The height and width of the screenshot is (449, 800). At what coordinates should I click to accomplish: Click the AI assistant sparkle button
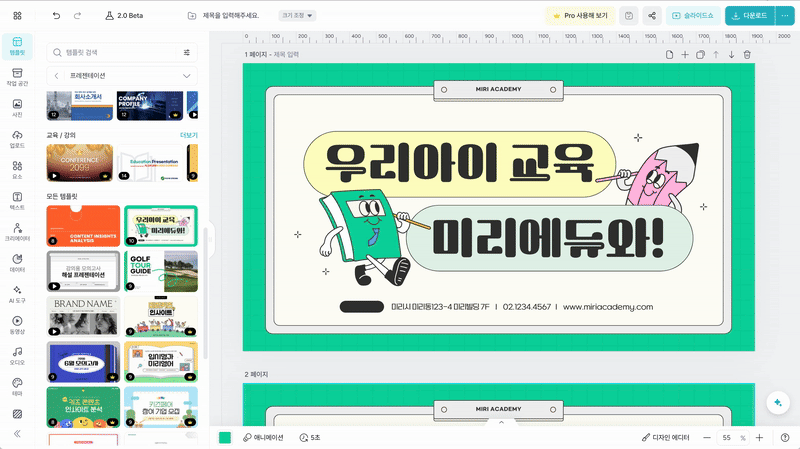click(776, 401)
